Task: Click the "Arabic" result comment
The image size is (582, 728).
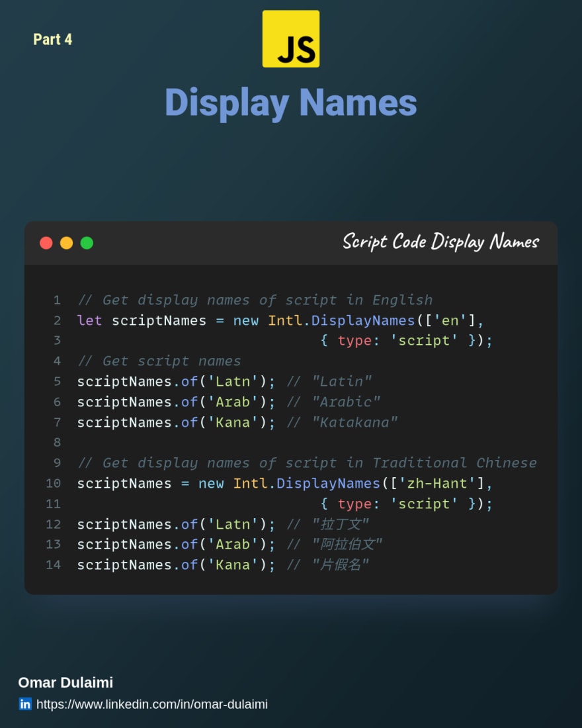Action: (x=334, y=402)
